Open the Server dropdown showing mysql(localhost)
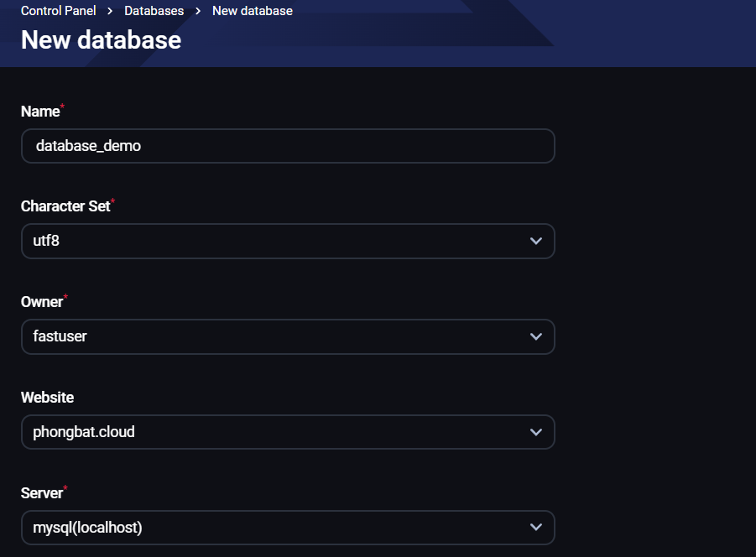 point(277,528)
